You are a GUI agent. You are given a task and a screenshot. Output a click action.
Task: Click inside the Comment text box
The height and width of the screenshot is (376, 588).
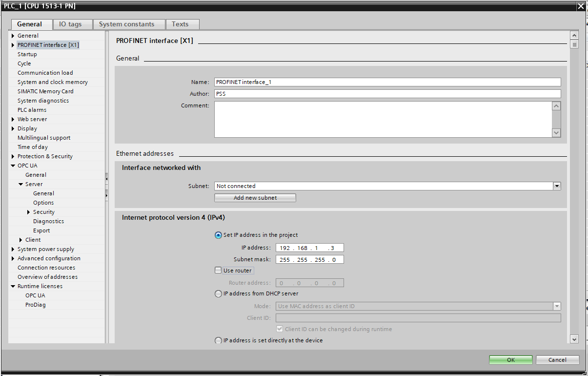pyautogui.click(x=383, y=119)
